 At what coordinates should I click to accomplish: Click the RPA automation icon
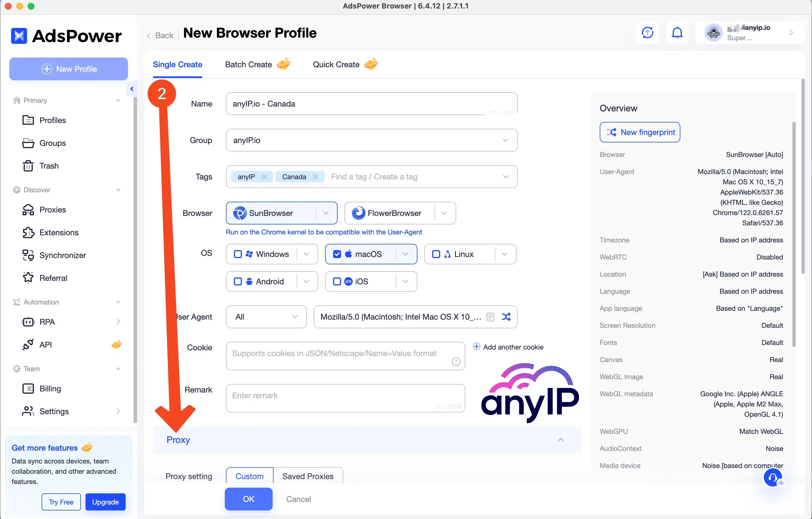(x=28, y=321)
